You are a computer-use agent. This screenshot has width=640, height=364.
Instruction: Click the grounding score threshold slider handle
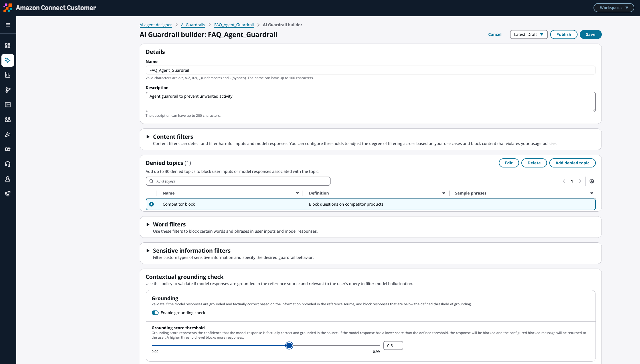pyautogui.click(x=289, y=345)
